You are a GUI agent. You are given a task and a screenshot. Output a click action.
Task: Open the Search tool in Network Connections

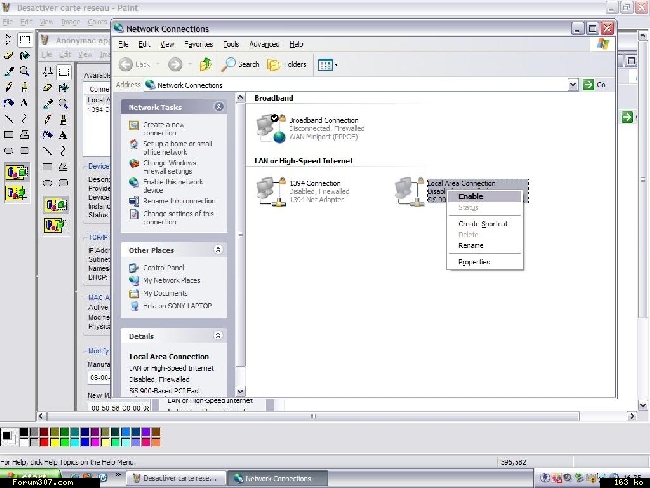241,64
